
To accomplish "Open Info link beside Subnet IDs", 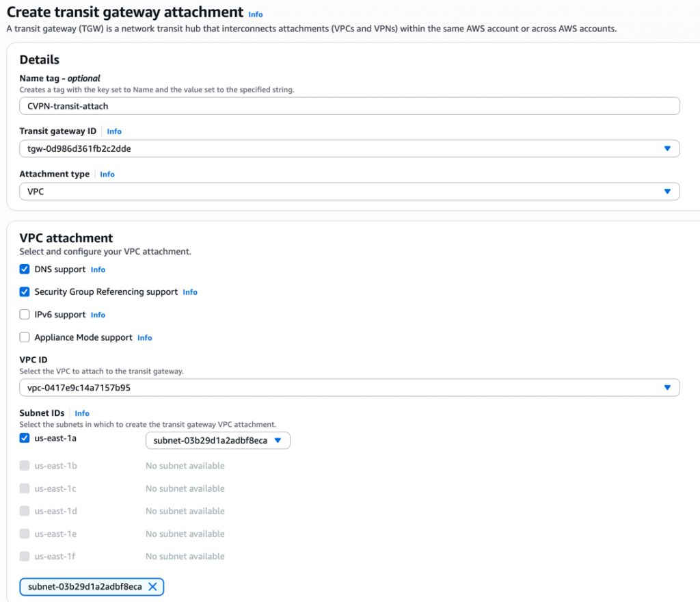I will coord(82,413).
